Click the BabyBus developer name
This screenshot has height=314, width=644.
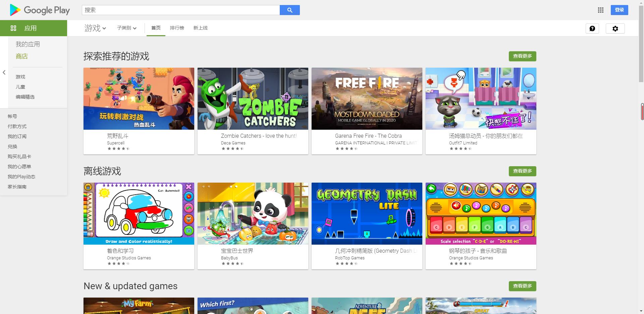tap(229, 258)
